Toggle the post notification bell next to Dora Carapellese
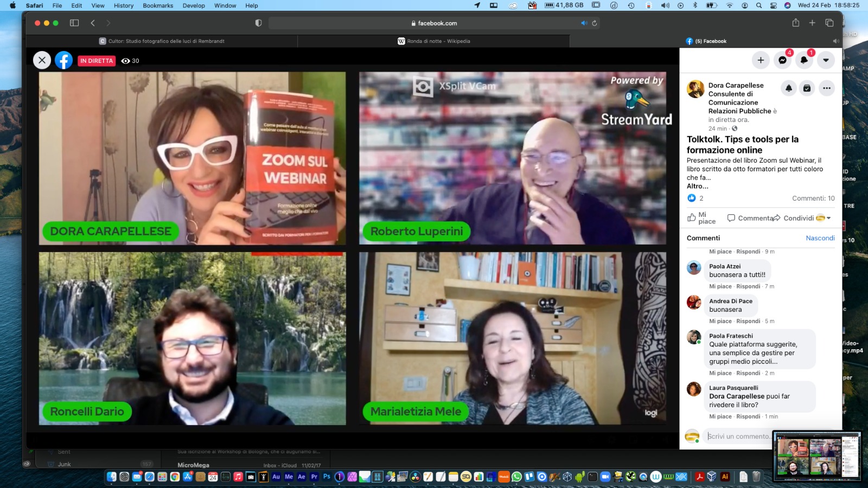 (789, 88)
